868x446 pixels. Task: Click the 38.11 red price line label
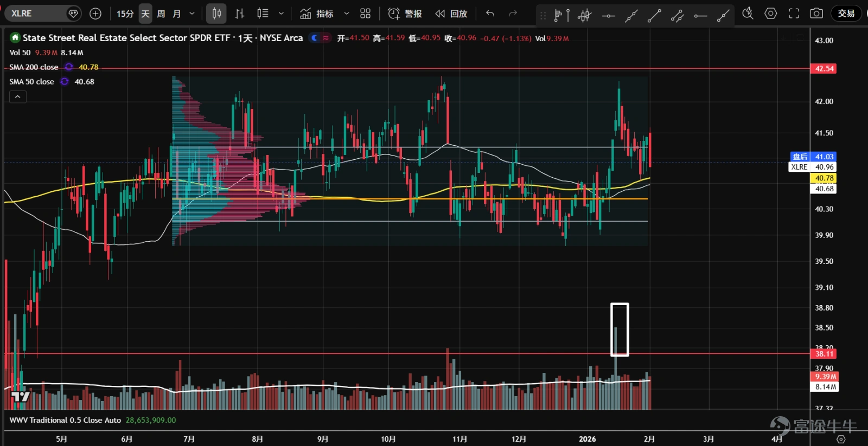(824, 354)
